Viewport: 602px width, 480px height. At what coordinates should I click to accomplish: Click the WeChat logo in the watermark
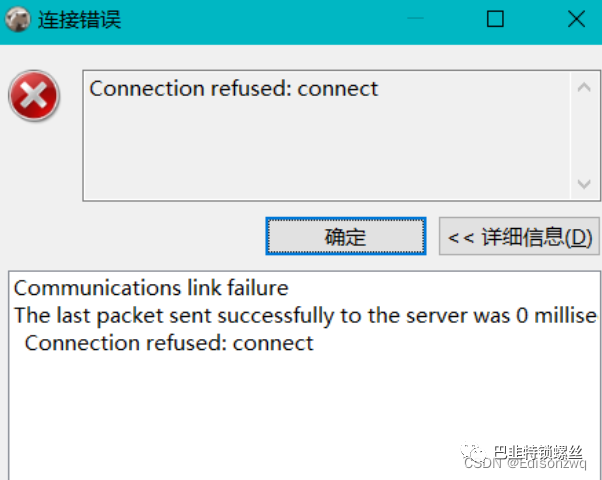pos(474,452)
